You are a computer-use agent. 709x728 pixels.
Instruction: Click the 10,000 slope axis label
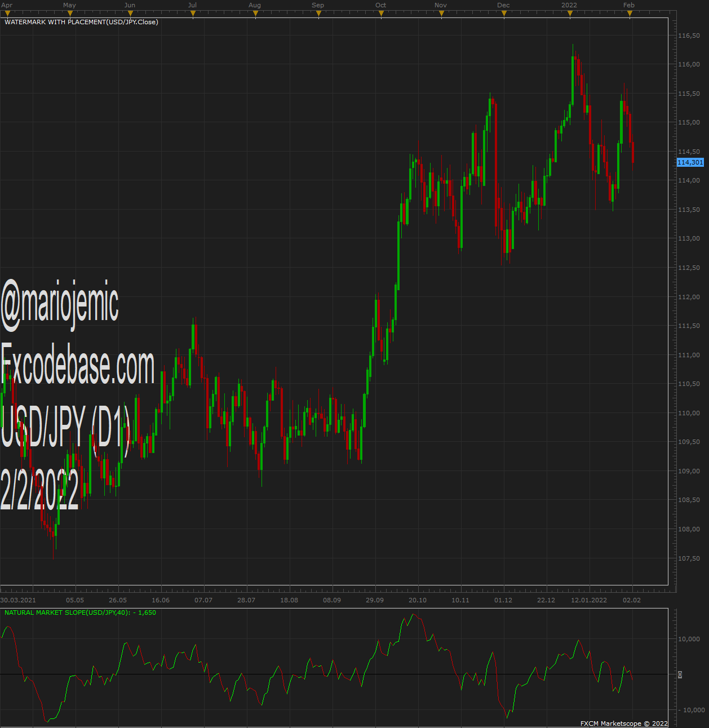coord(689,639)
